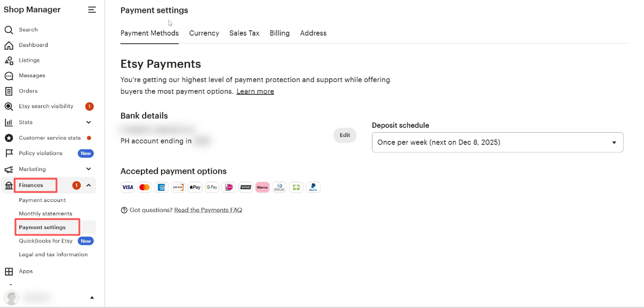
Task: Collapse the Finances submenu chevron
Action: click(x=89, y=185)
